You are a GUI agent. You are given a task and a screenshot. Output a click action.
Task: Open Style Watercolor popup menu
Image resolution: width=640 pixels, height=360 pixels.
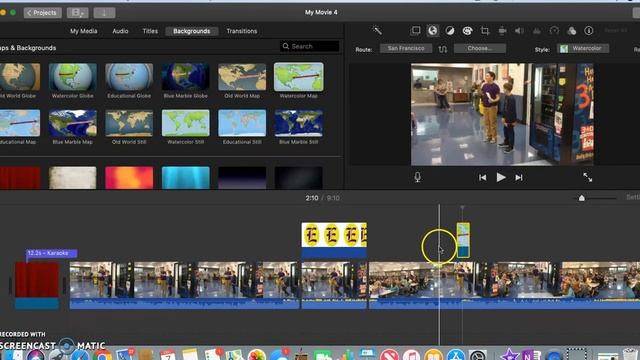coord(583,49)
